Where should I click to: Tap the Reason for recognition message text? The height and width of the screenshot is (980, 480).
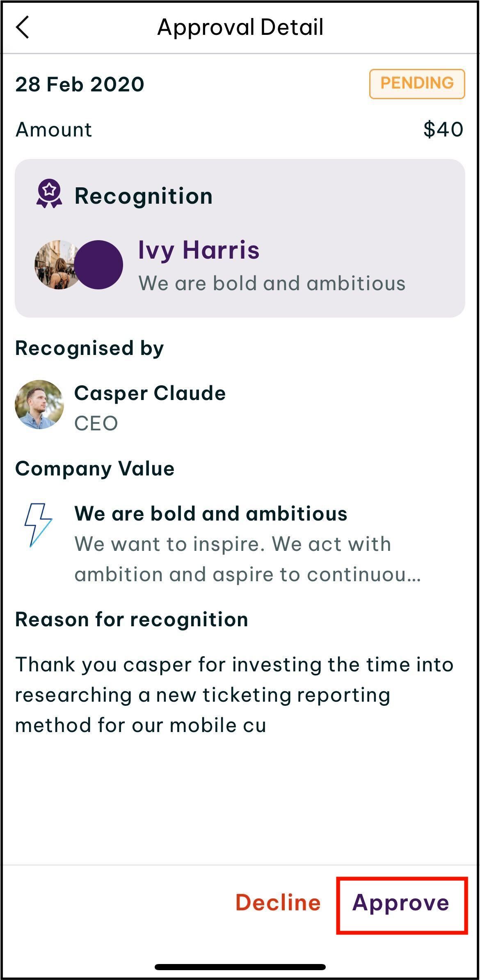point(234,695)
